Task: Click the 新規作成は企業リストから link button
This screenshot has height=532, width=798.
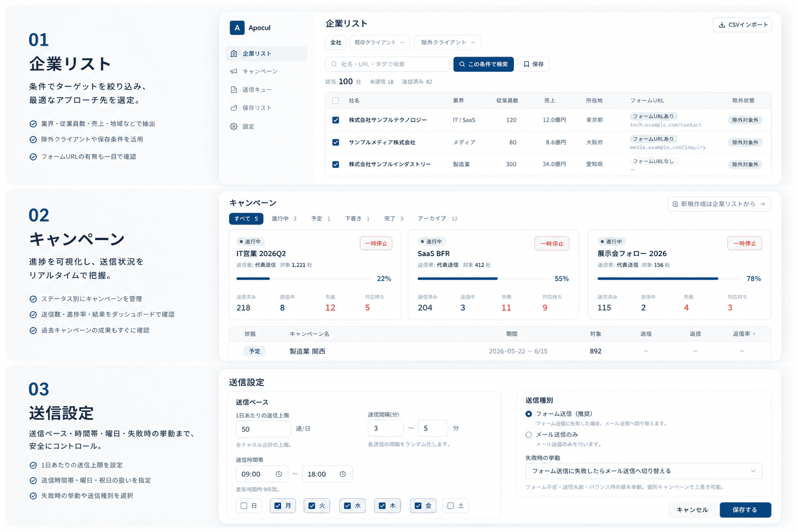Action: (x=719, y=204)
